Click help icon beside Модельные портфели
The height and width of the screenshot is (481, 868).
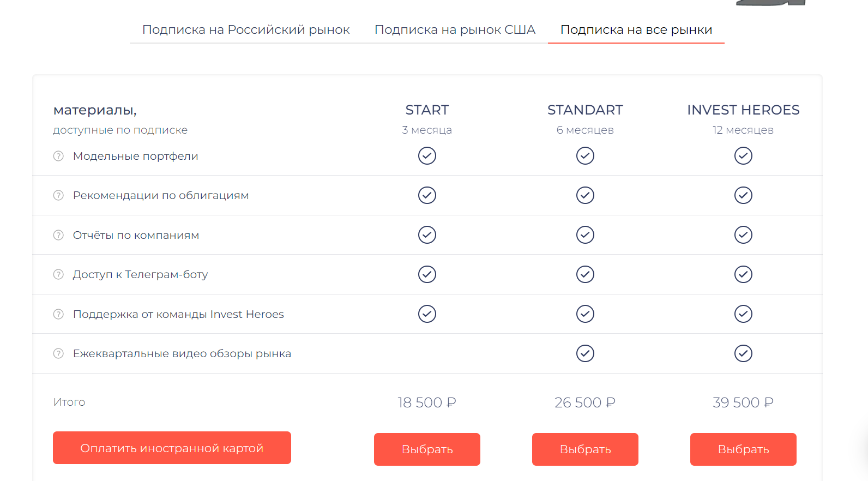(x=58, y=156)
